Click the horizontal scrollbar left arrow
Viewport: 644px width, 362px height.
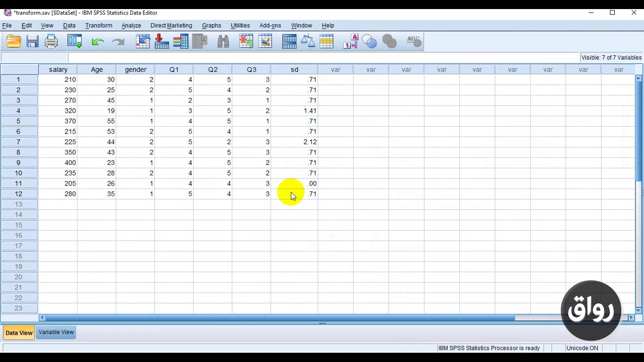pyautogui.click(x=42, y=318)
